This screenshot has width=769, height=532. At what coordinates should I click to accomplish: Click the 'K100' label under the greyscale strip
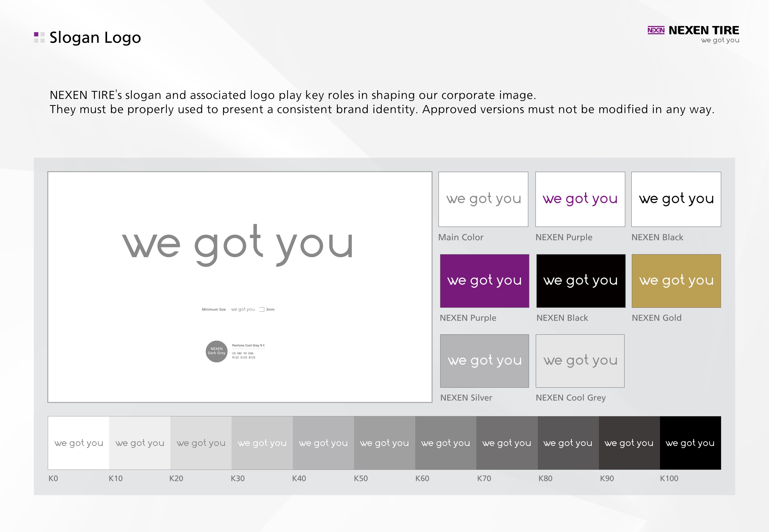point(669,478)
